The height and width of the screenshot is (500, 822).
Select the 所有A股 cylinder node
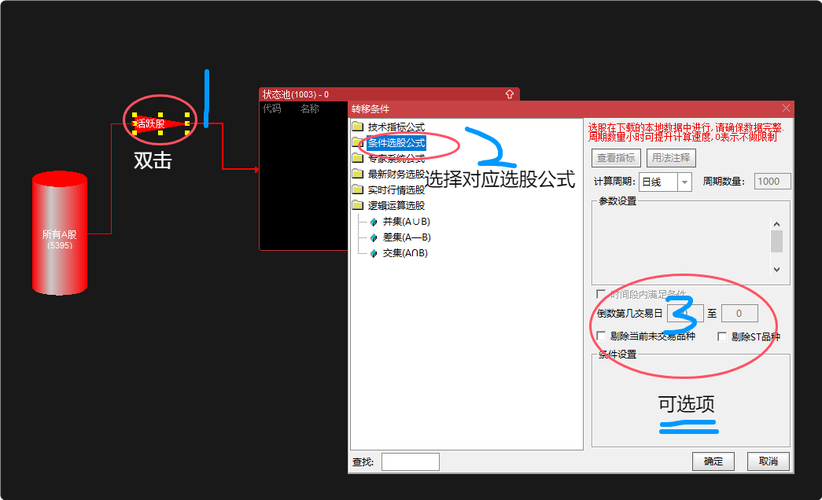59,233
